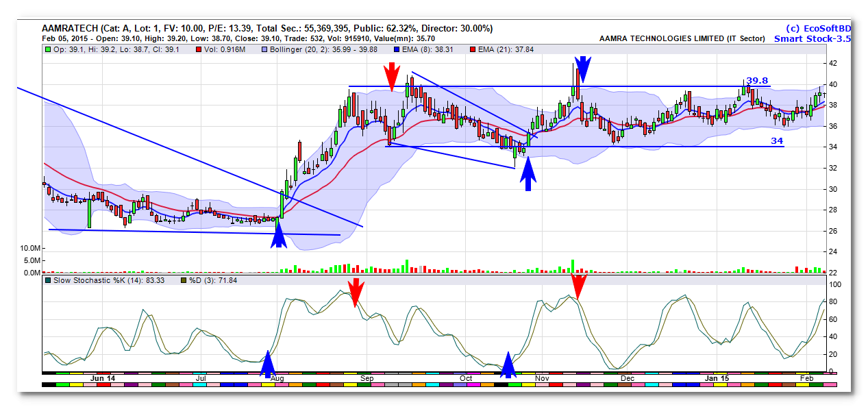Select the red arrow on November stochastic peak
868x409 pixels.
pos(578,286)
